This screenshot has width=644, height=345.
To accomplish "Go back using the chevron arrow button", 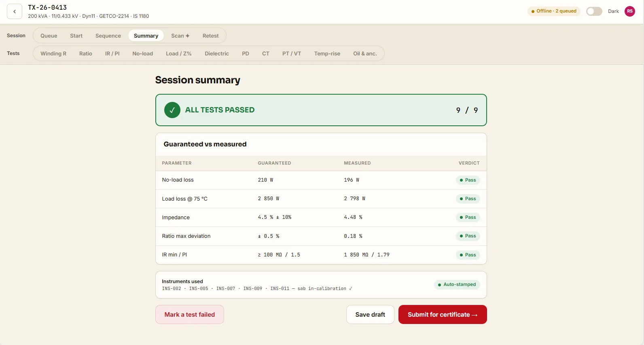I will pyautogui.click(x=15, y=11).
